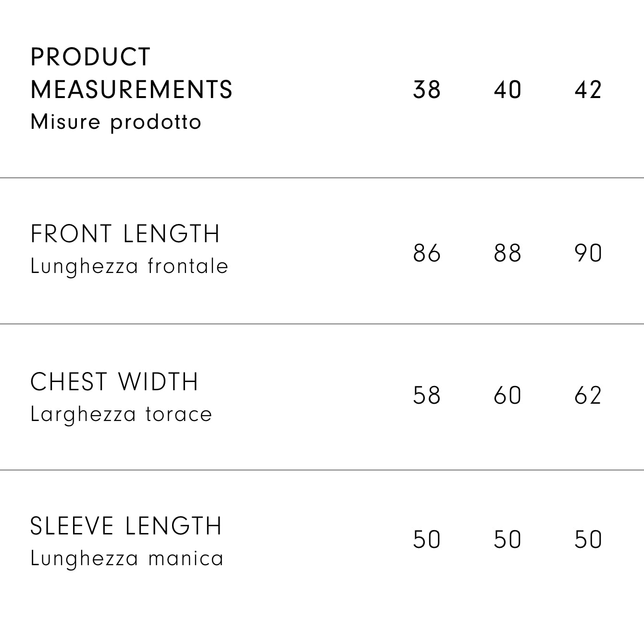Click sleeve length value for size 38

coord(427,539)
